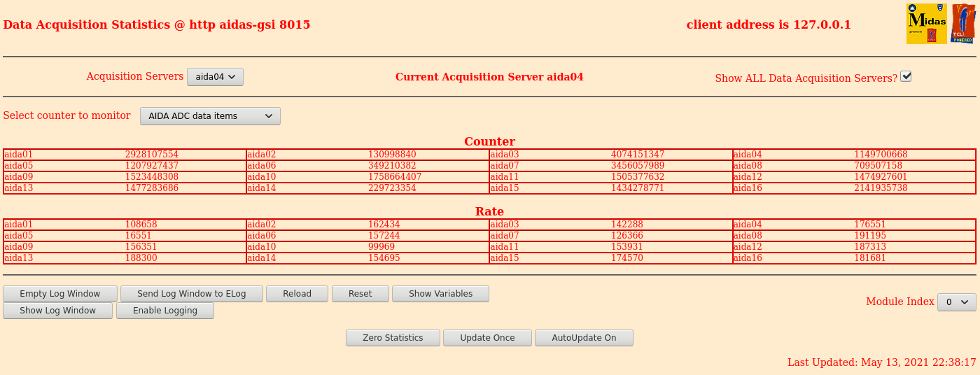
Task: Click the Select counter to monitor label
Action: tap(66, 115)
